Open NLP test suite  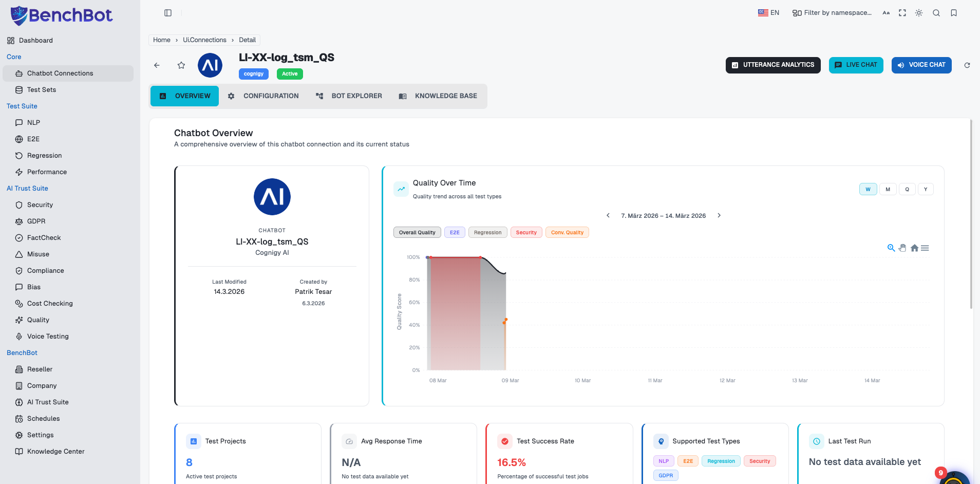68,123
